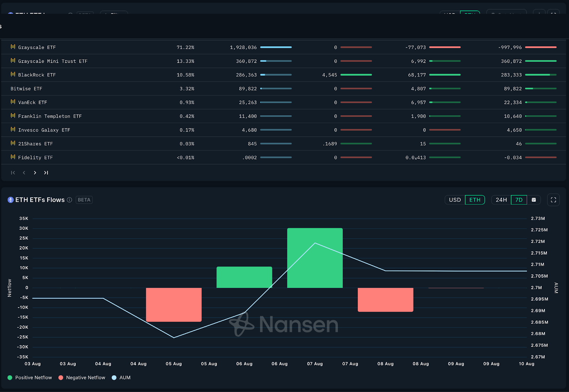Click the label icon beside Fidelity ETF
569x392 pixels.
13,157
